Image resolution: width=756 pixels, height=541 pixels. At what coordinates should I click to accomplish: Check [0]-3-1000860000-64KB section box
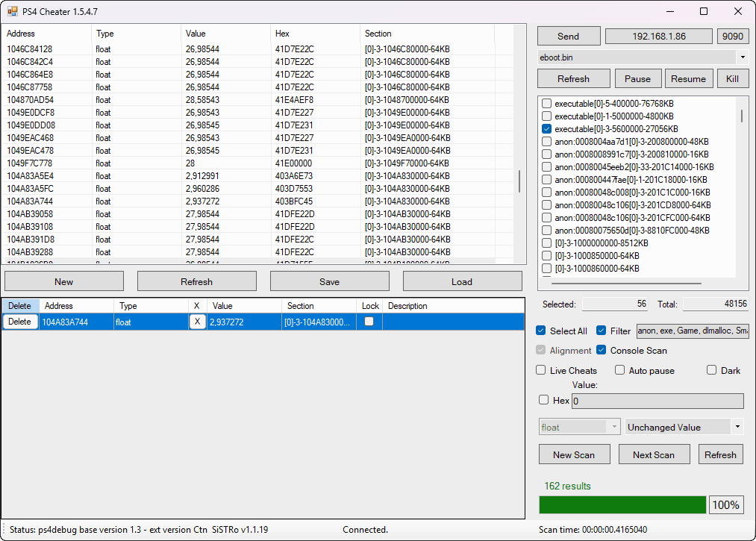tap(546, 269)
